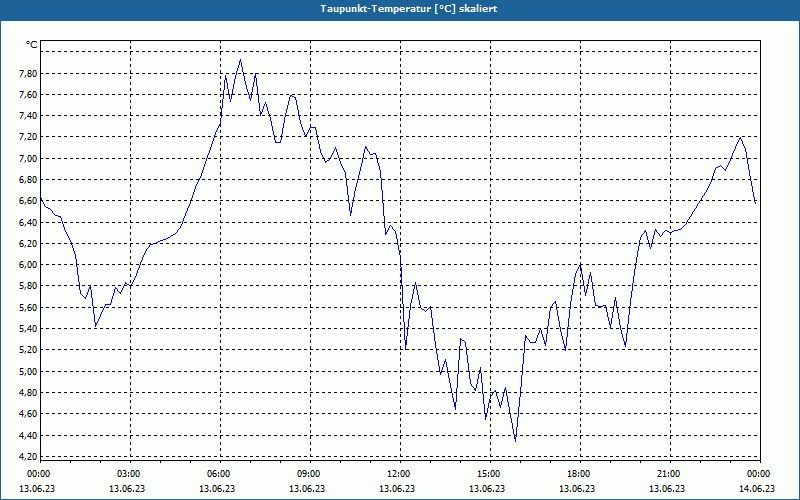Pick the 6,60 y-axis label
Viewport: 800px width, 500px height.
(x=28, y=201)
